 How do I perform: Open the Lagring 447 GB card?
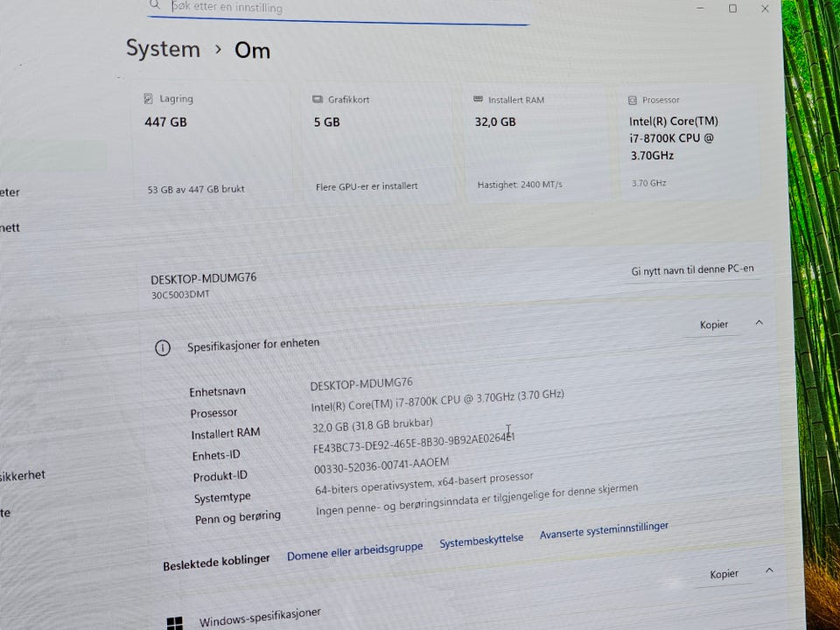pyautogui.click(x=213, y=143)
